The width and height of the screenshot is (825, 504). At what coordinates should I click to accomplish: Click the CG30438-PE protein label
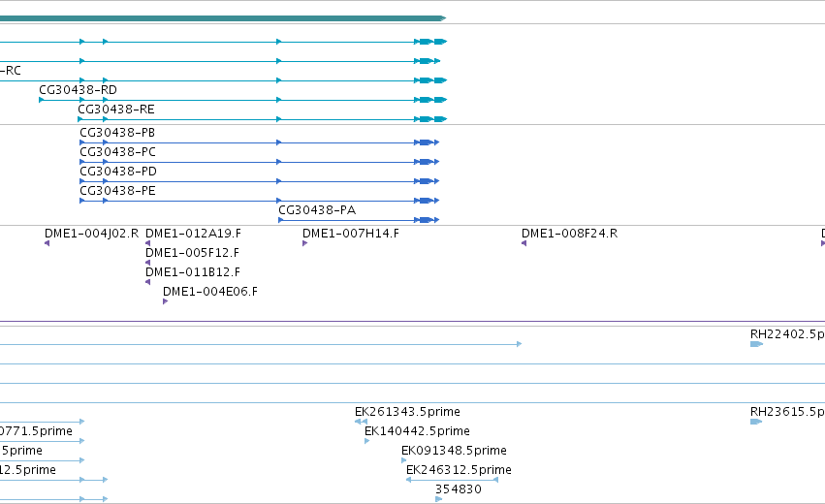point(118,191)
